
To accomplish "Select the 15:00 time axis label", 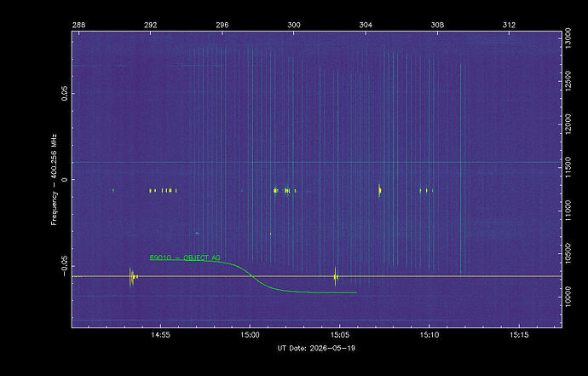I will [250, 335].
